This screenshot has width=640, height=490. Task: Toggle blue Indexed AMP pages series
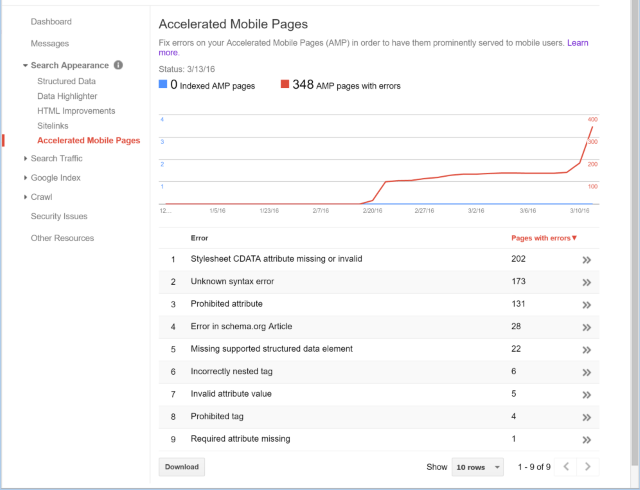(165, 86)
